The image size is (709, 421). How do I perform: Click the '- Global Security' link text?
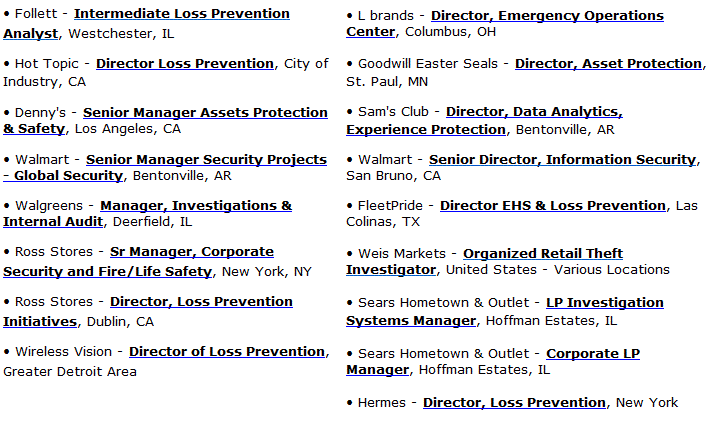[63, 176]
